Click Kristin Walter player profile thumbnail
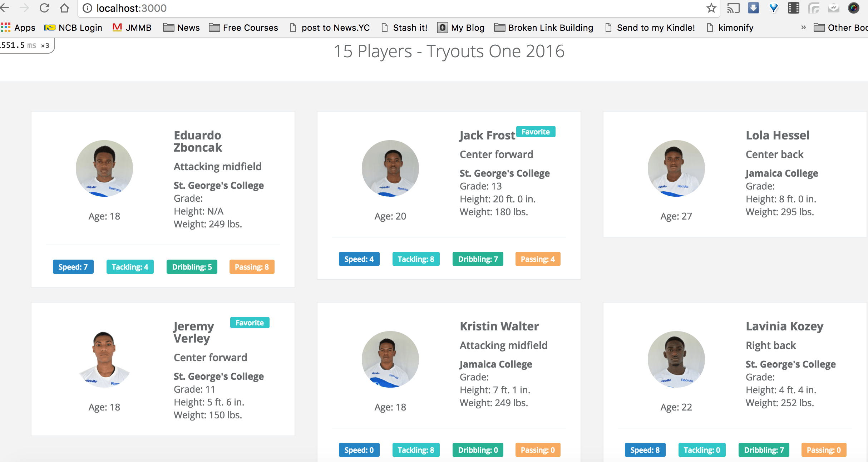 pyautogui.click(x=389, y=359)
